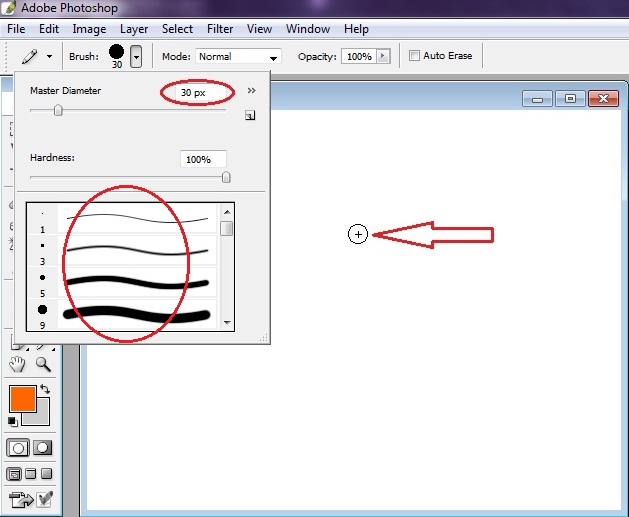Viewport: 629px width, 517px height.
Task: Open the Image menu
Action: click(89, 29)
